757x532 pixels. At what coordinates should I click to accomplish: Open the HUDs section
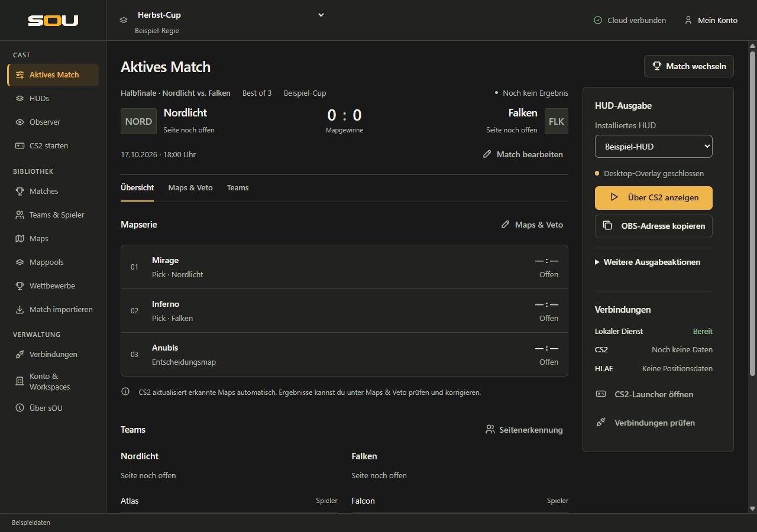(x=53, y=99)
